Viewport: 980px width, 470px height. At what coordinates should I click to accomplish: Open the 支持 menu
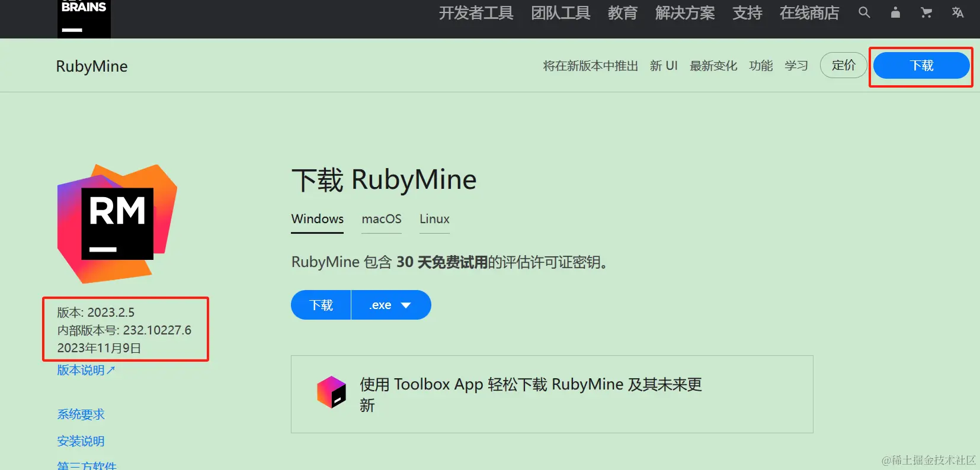(x=747, y=13)
